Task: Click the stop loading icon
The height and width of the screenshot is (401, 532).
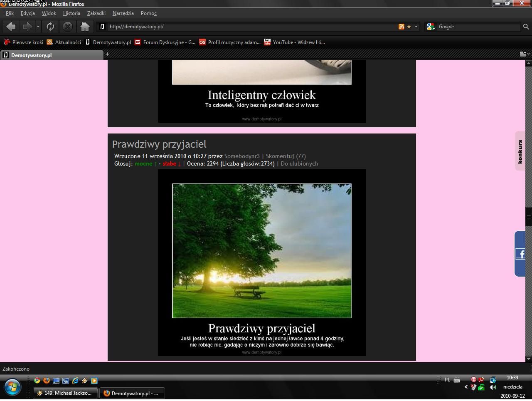Action: click(67, 27)
